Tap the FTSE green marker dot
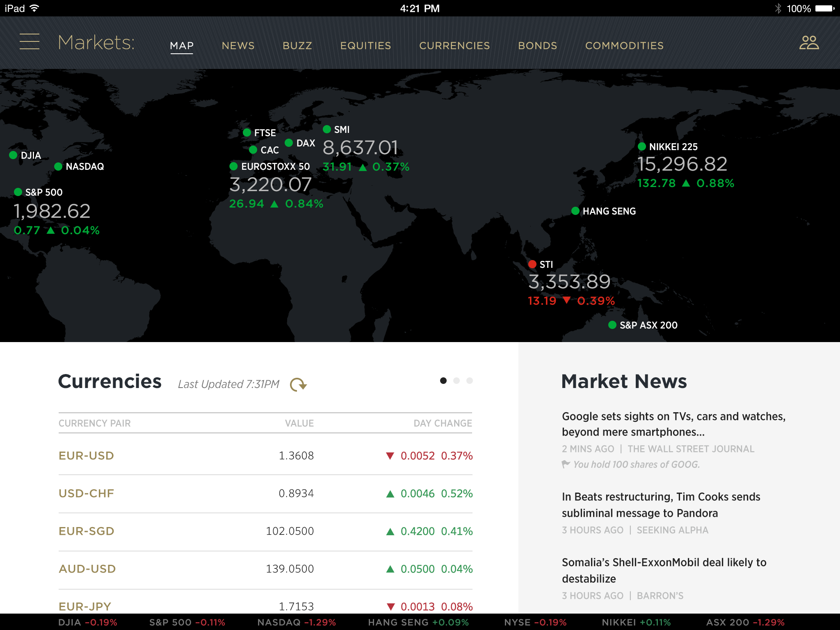Viewport: 840px width, 630px height. point(247,132)
